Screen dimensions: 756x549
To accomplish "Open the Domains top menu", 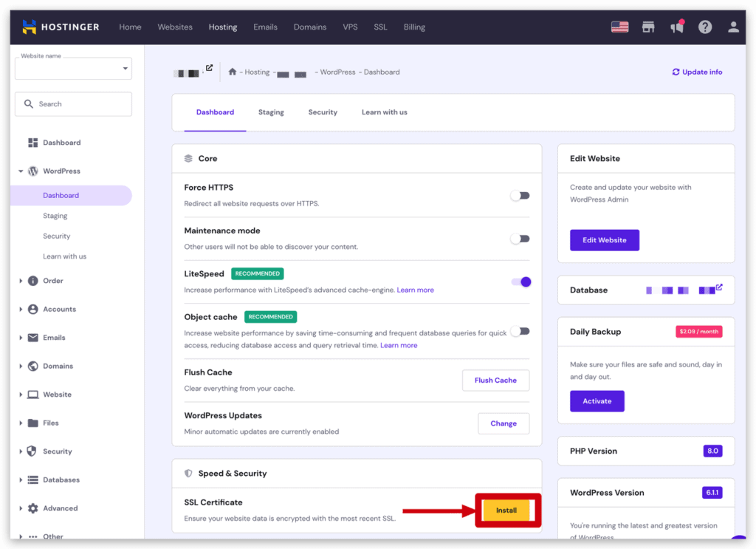I will coord(310,27).
